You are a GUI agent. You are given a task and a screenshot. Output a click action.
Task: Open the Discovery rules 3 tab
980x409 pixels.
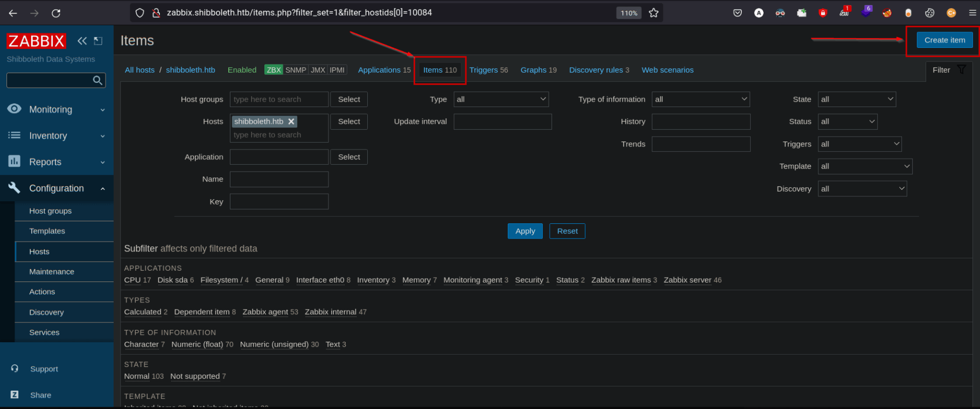pos(599,70)
